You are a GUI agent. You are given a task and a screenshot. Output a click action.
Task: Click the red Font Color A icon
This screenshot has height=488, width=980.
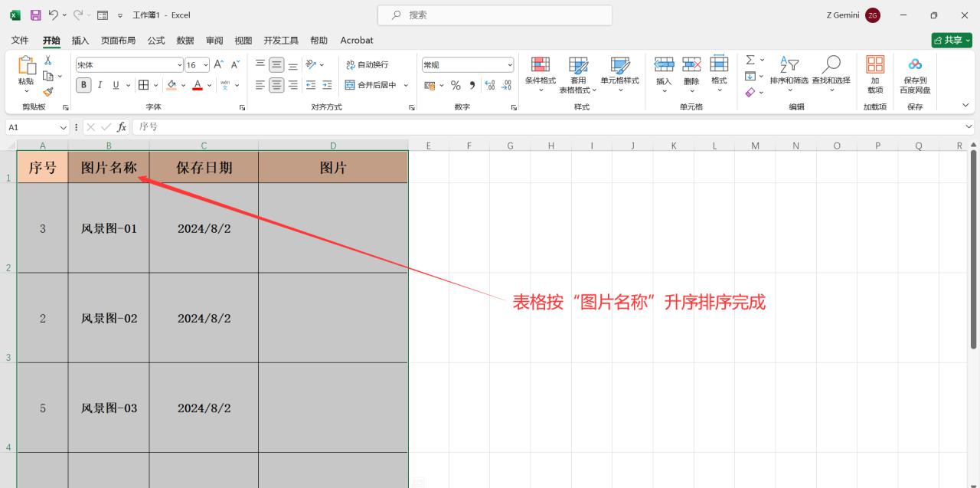pyautogui.click(x=198, y=85)
